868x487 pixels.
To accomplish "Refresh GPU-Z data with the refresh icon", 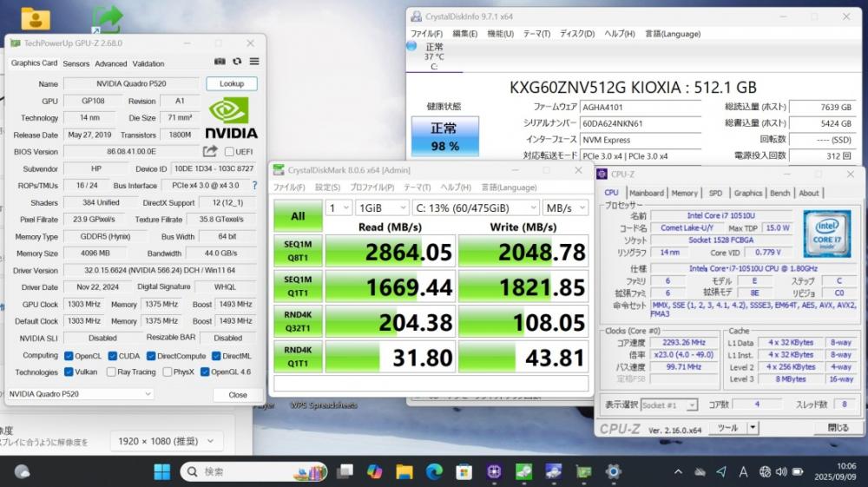I will tap(237, 62).
